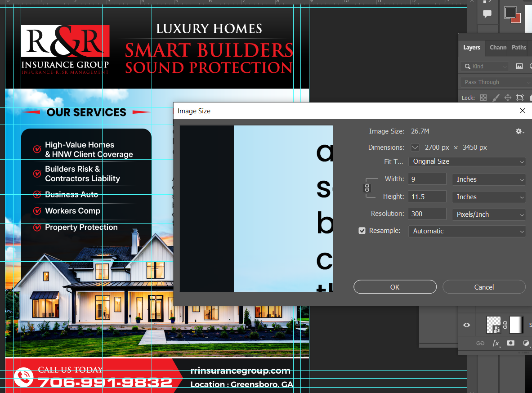The height and width of the screenshot is (393, 532).
Task: Add a layer mask with the mask icon
Action: tap(510, 343)
